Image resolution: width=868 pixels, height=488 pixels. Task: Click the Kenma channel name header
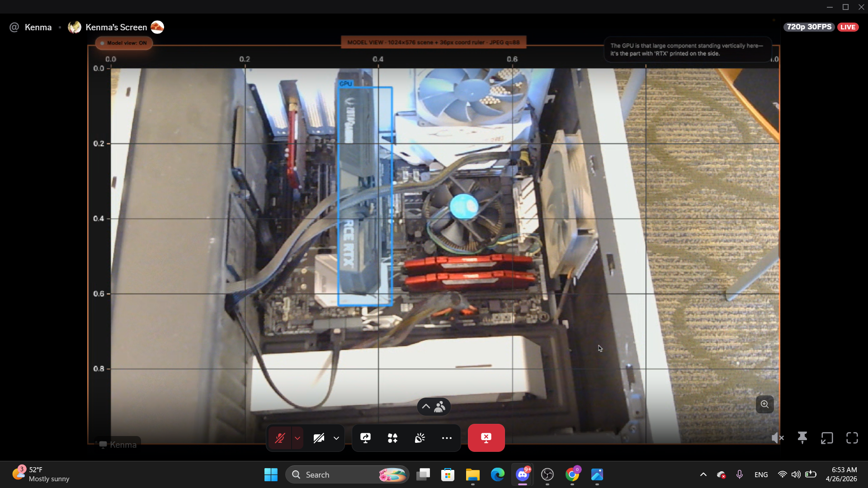(x=38, y=27)
